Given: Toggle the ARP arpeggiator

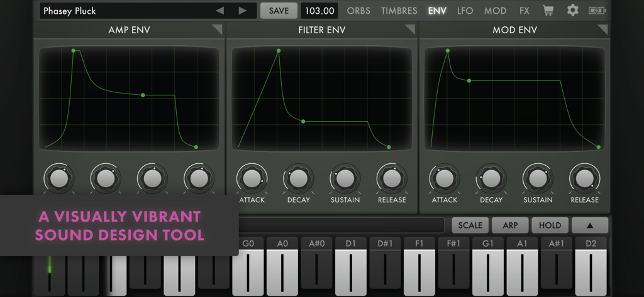Looking at the screenshot, I should (x=510, y=225).
